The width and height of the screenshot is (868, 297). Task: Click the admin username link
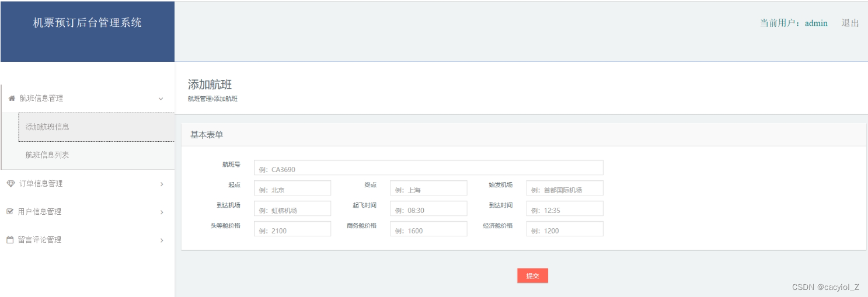pos(816,23)
